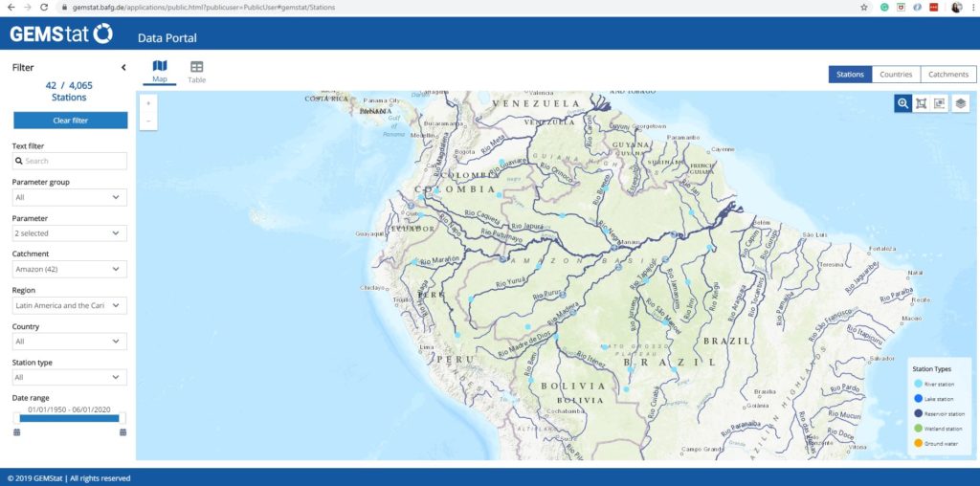This screenshot has height=486, width=980.
Task: Zoom in with the map plus button
Action: coord(148,103)
